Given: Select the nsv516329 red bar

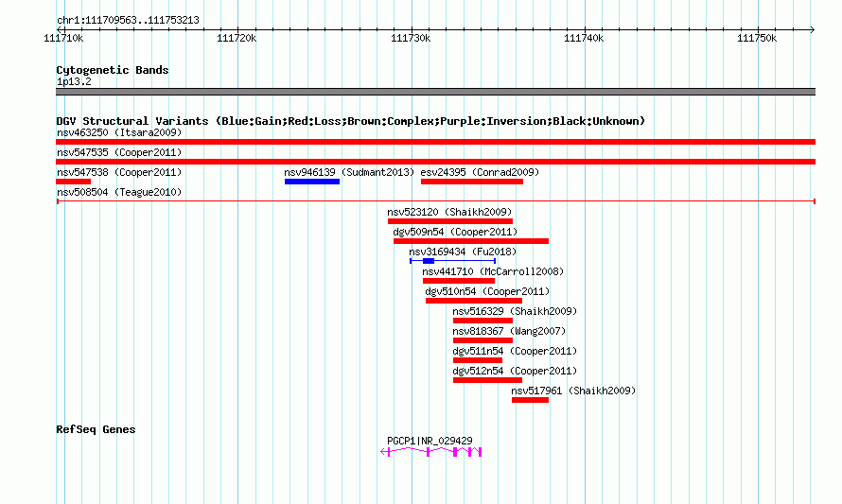Looking at the screenshot, I should (482, 321).
